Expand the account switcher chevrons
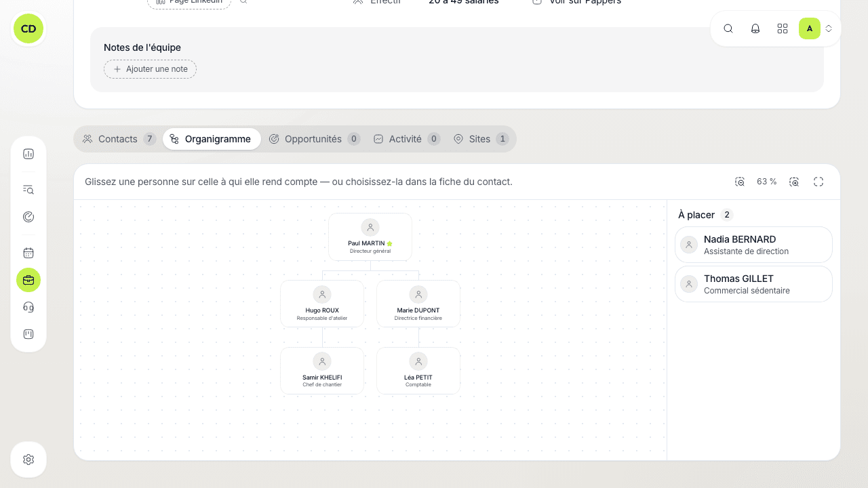Screen dimensions: 868x488 click(829, 28)
